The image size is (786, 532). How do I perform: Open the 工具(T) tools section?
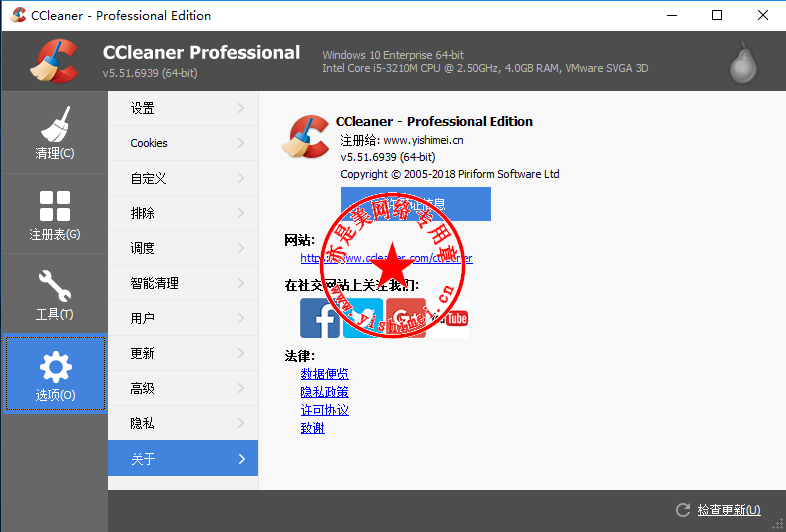coord(55,294)
